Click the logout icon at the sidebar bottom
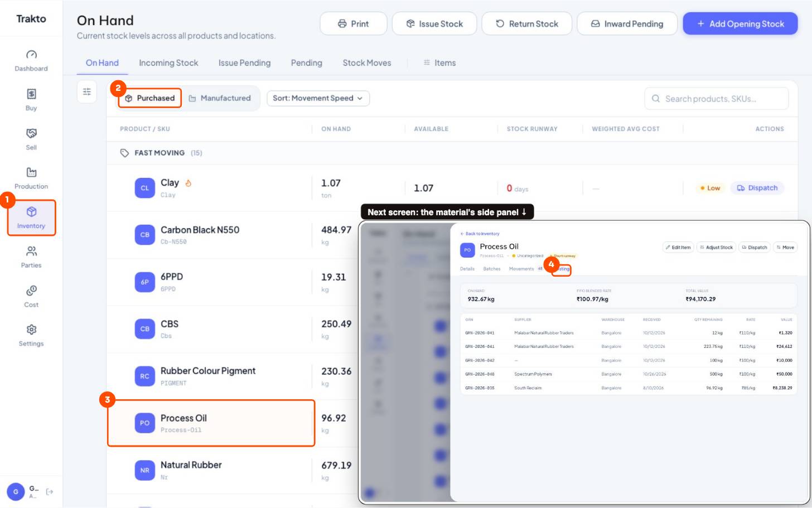 coord(50,492)
